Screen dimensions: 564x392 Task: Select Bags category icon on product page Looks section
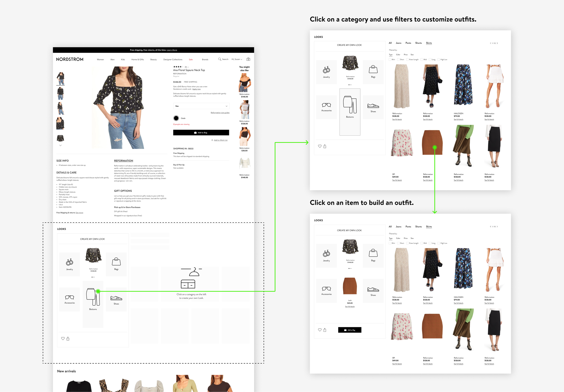click(x=116, y=262)
